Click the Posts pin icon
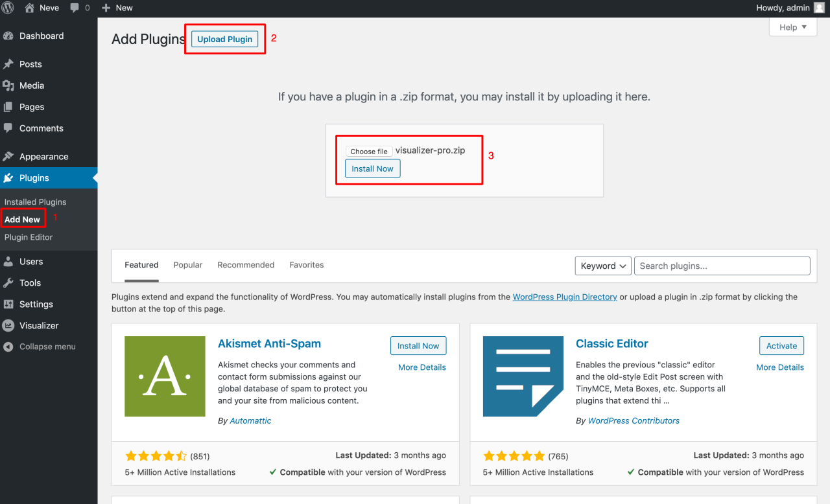 pyautogui.click(x=8, y=64)
